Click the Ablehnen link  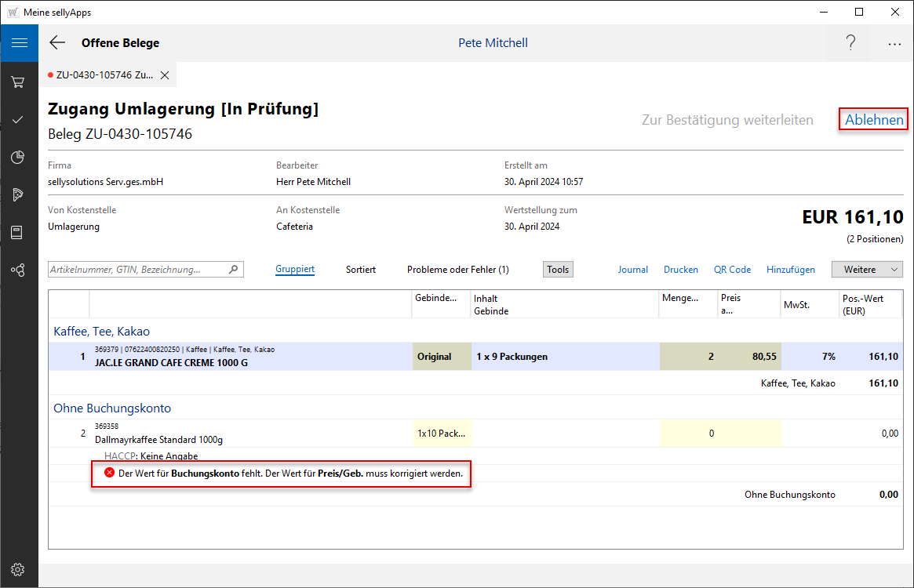coord(874,120)
